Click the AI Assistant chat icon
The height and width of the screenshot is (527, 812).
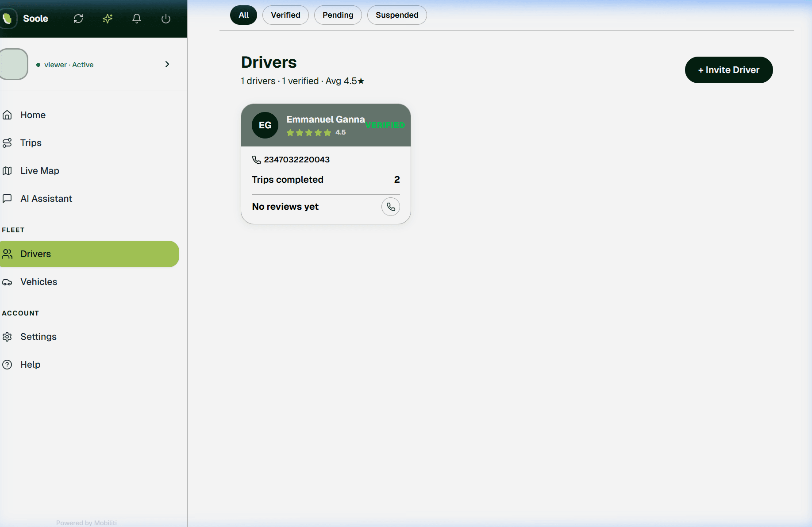7,199
